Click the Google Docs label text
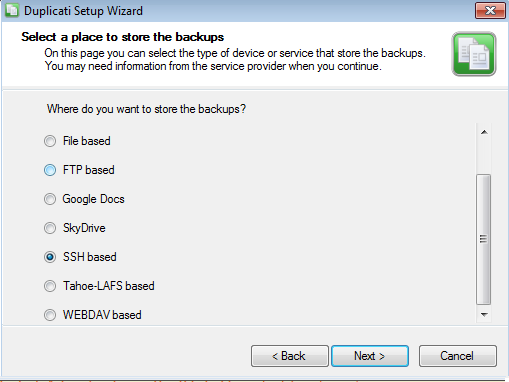This screenshot has height=382, width=509. click(x=93, y=199)
